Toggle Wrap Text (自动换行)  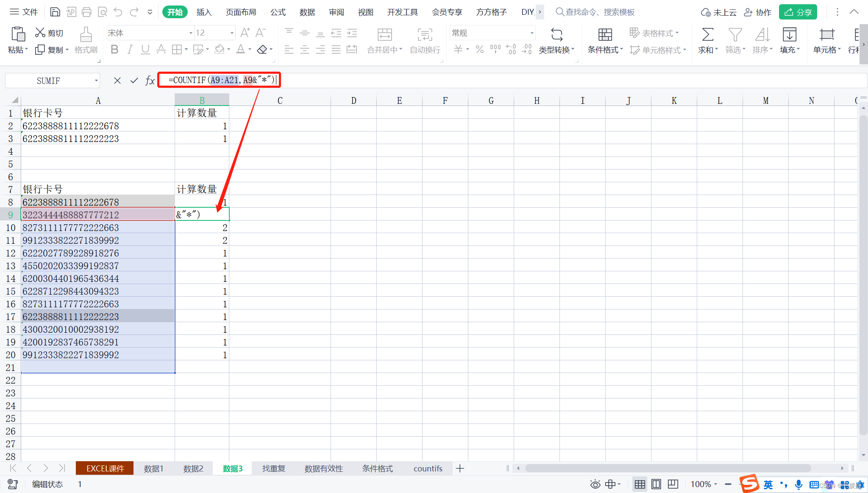pyautogui.click(x=425, y=34)
